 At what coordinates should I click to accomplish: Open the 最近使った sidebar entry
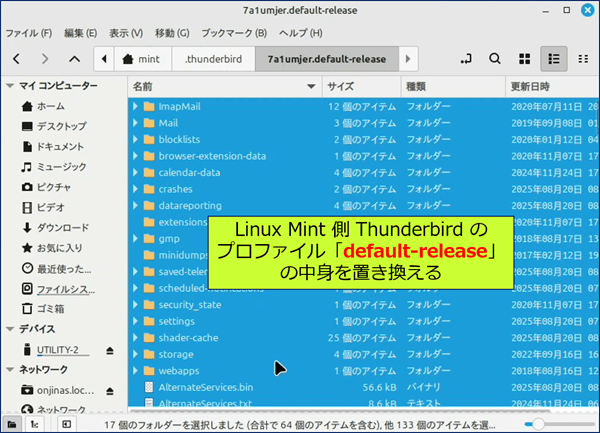point(56,269)
